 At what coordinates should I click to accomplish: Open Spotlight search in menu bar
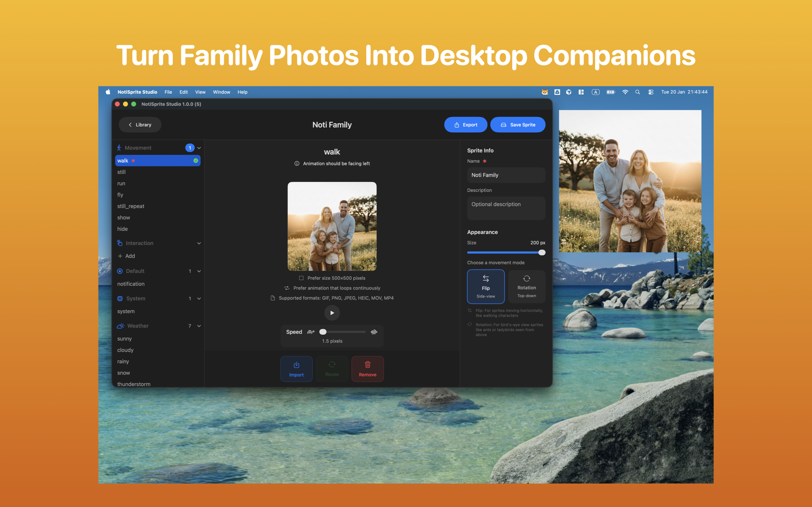pyautogui.click(x=637, y=92)
